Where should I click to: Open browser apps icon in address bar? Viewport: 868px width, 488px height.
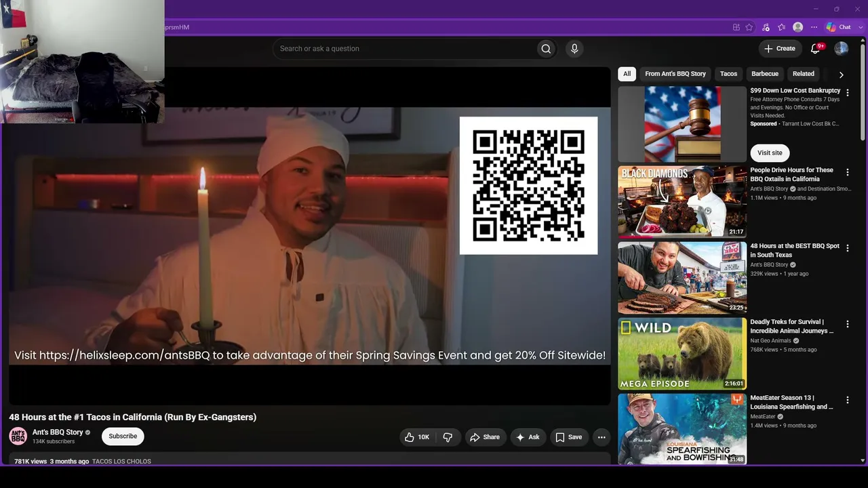pos(736,27)
